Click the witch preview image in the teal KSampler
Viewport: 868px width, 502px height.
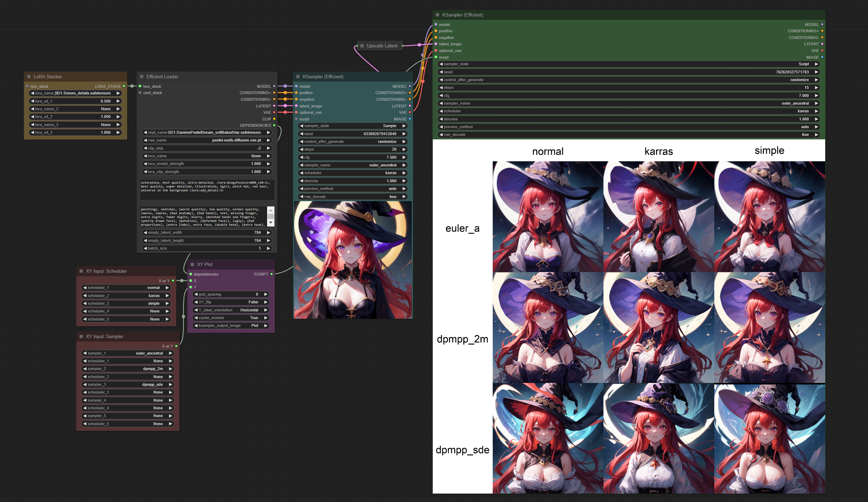353,260
